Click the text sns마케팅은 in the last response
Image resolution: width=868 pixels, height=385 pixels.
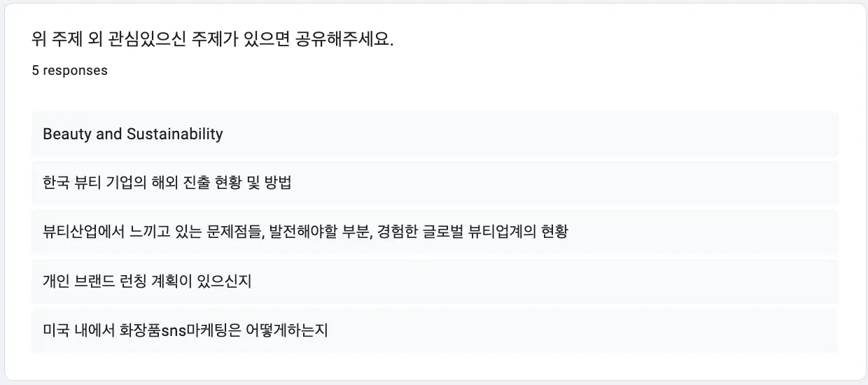pos(200,330)
